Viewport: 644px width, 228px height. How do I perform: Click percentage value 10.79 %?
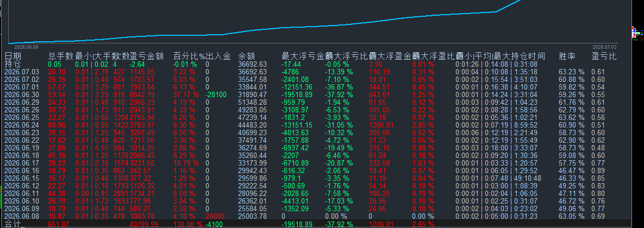pyautogui.click(x=187, y=163)
